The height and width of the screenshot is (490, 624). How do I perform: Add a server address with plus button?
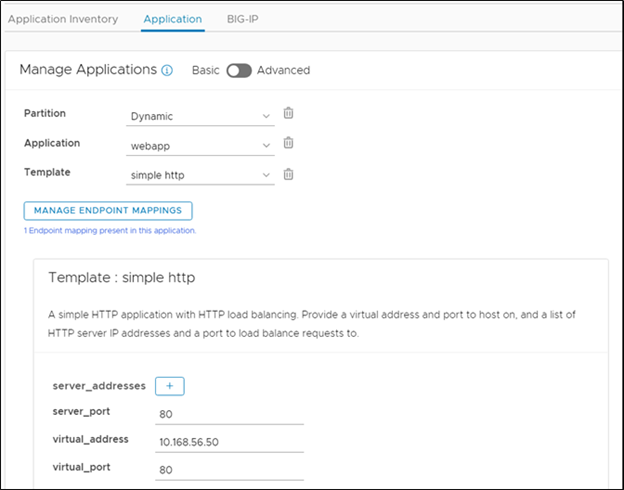point(169,386)
